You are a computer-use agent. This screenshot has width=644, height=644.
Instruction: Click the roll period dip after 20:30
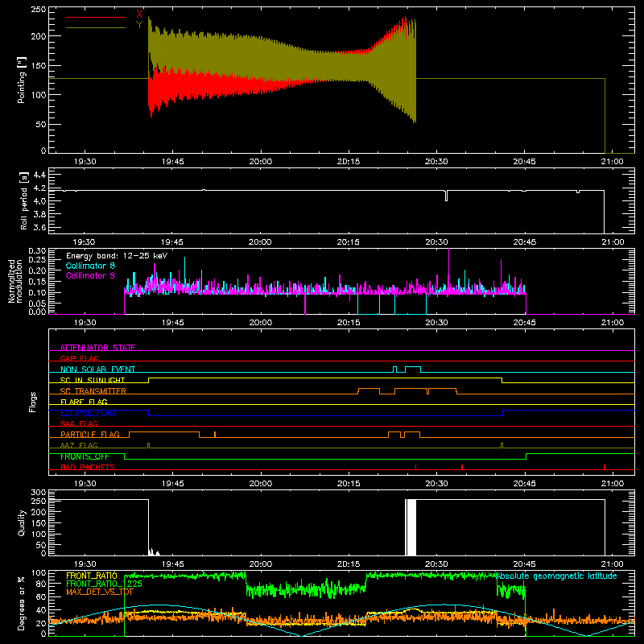pyautogui.click(x=447, y=196)
